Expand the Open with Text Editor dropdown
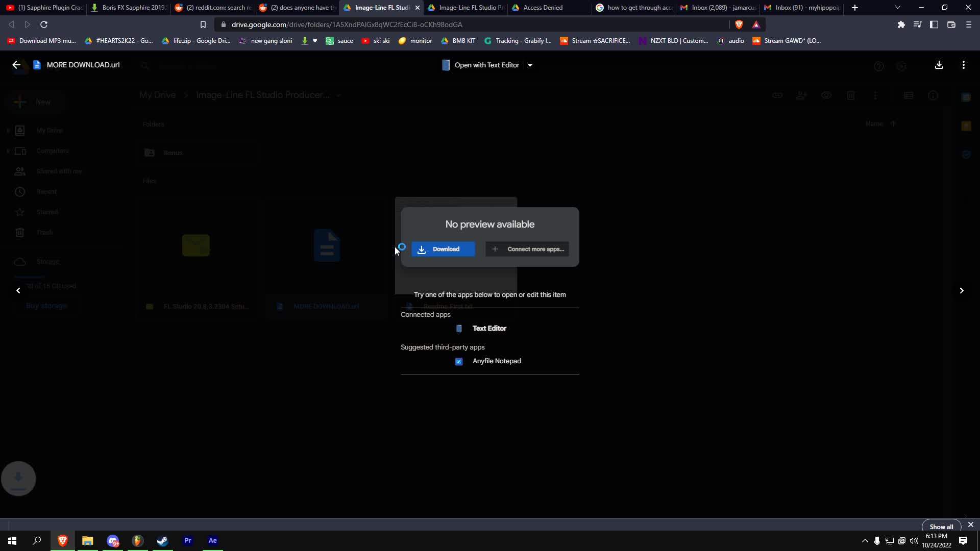Viewport: 980px width, 551px height. [530, 65]
